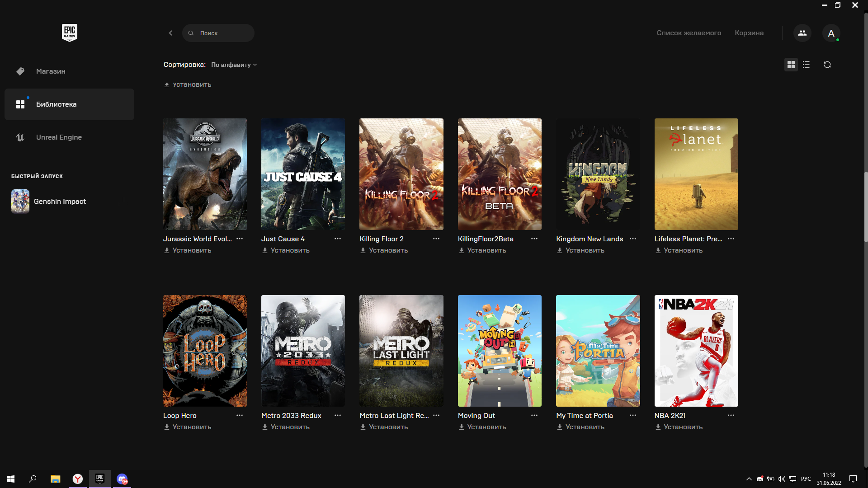
Task: Switch the РУС input language
Action: (x=806, y=479)
